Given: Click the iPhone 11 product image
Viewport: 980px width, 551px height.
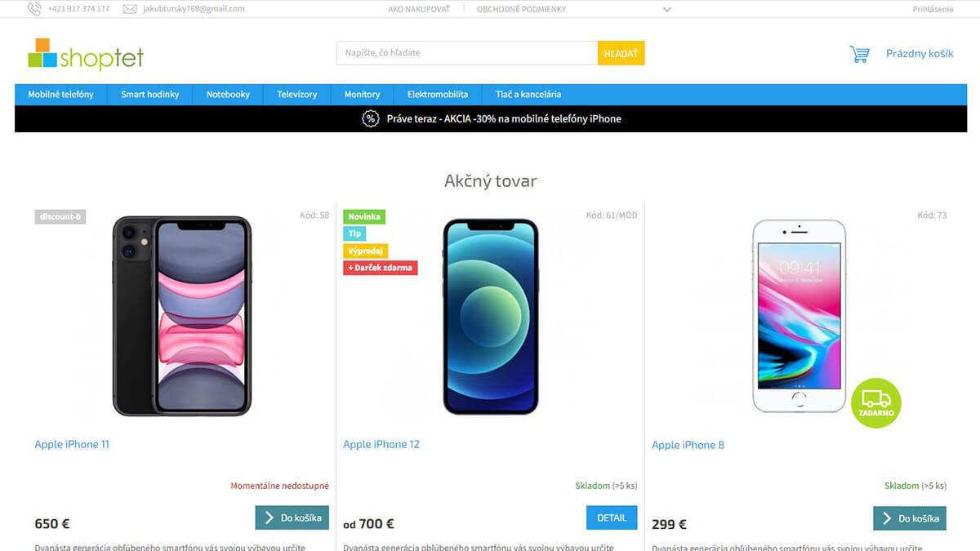Looking at the screenshot, I should (x=182, y=316).
